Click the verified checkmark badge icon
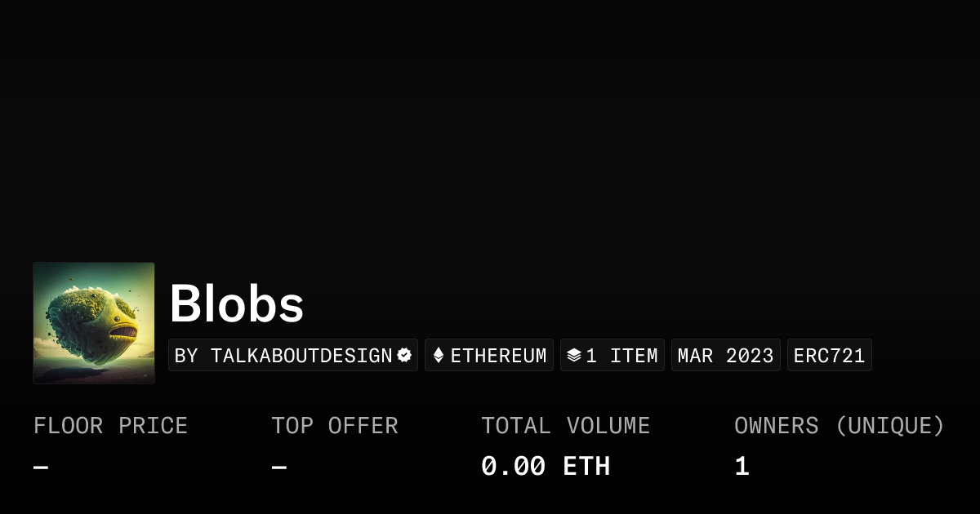This screenshot has height=514, width=980. [404, 355]
